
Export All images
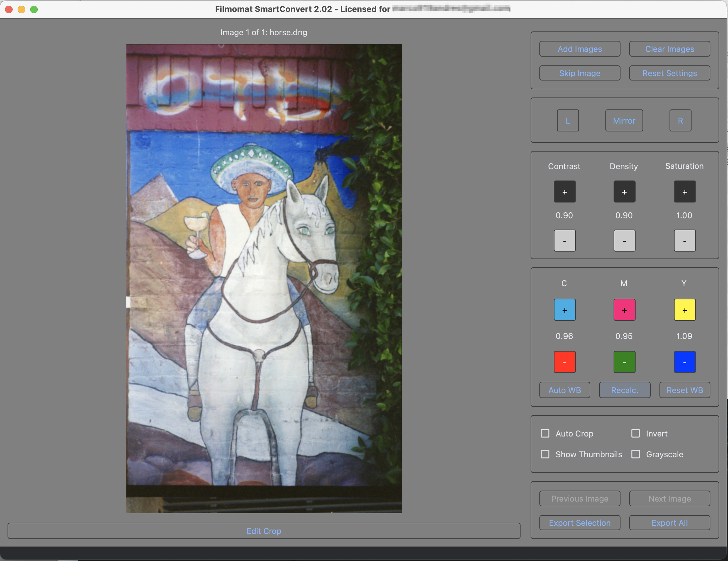click(669, 523)
